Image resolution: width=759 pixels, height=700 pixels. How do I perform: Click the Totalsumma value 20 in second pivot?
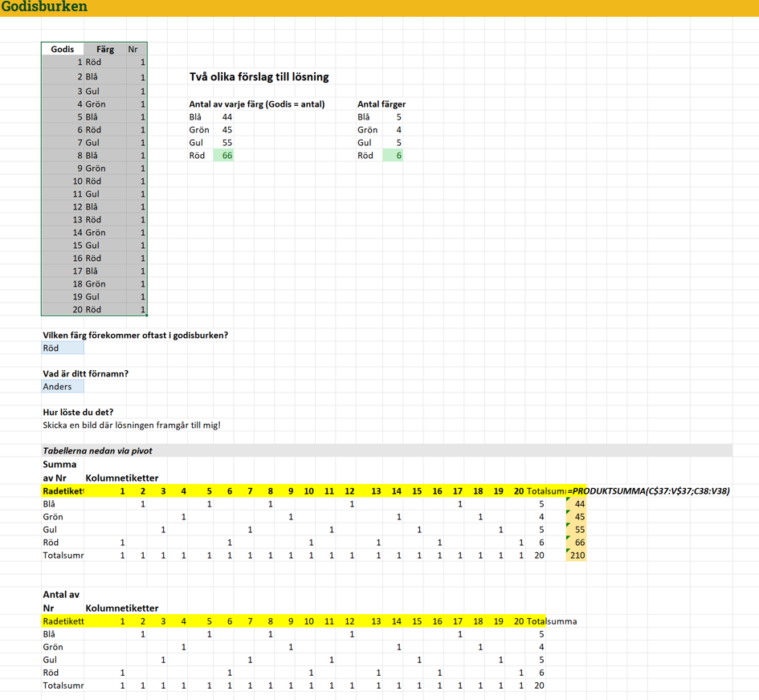point(539,686)
